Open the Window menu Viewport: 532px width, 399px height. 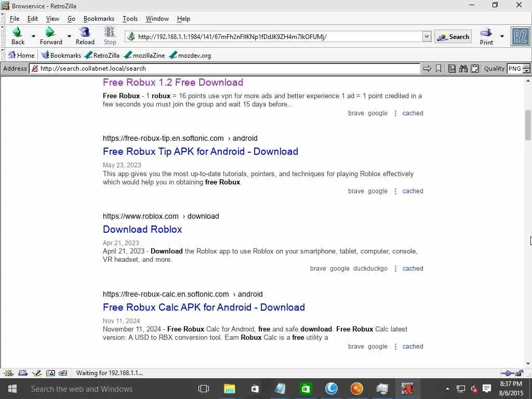[157, 19]
